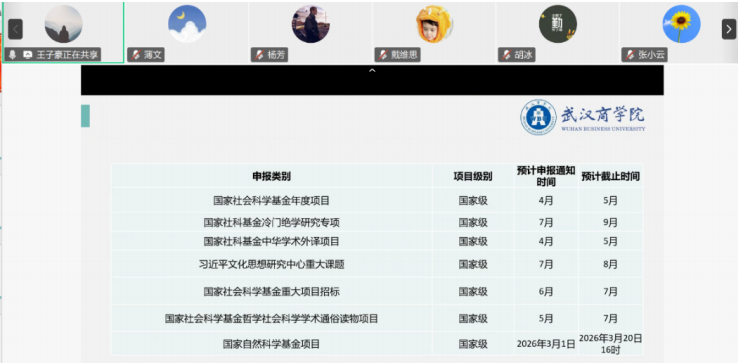The height and width of the screenshot is (363, 738).
Task: Click microphone icon next to 王子豪正在共享
Action: pos(13,55)
